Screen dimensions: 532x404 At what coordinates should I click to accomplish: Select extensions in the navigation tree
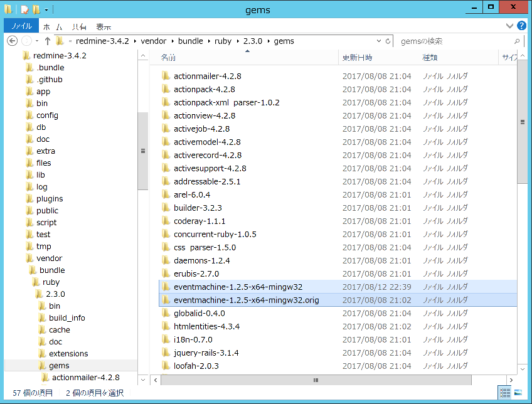68,353
